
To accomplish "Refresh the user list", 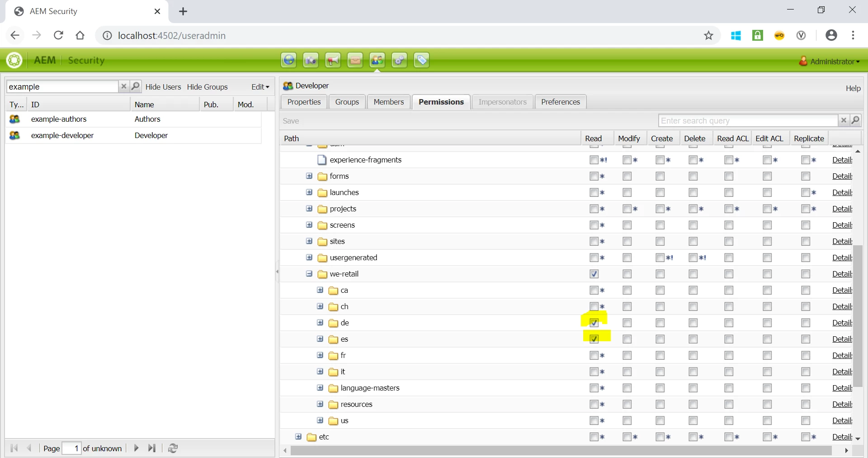I will pyautogui.click(x=173, y=448).
